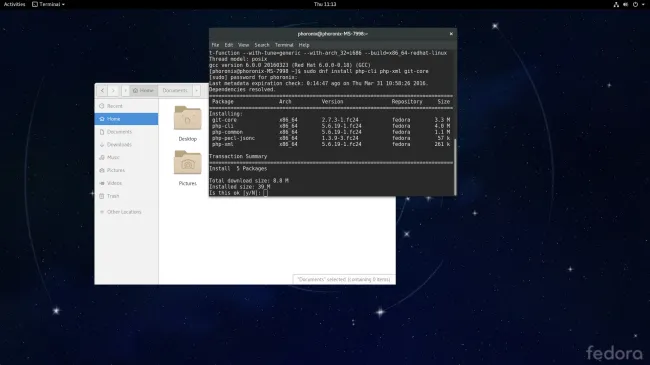Screen dimensions: 650x365
Task: Open the File menu in the terminal
Action: tap(216, 45)
